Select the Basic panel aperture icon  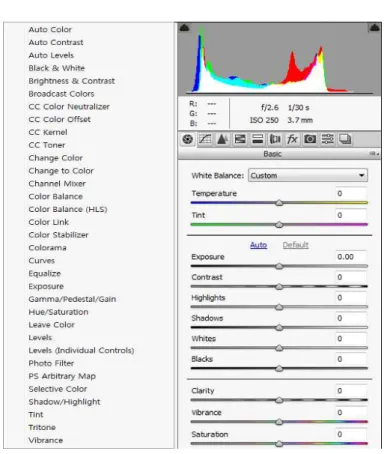[x=188, y=139]
